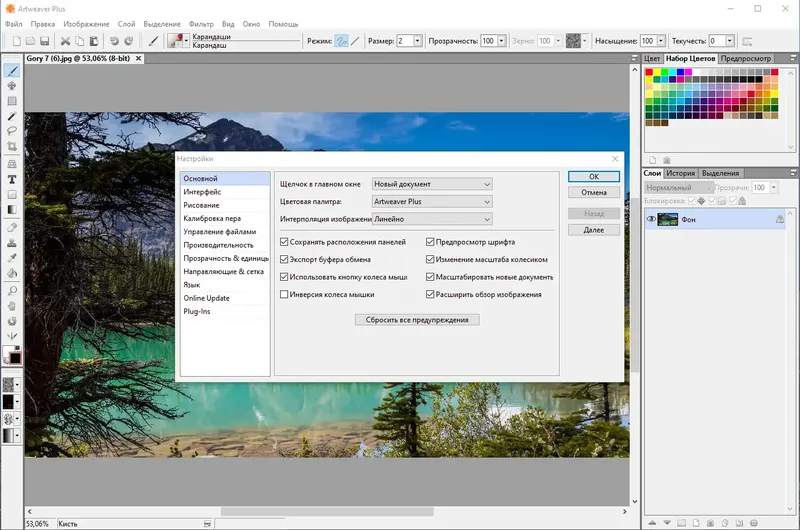
Task: Open 'Интерполяция изображения' Линейно dropdown
Action: (432, 219)
